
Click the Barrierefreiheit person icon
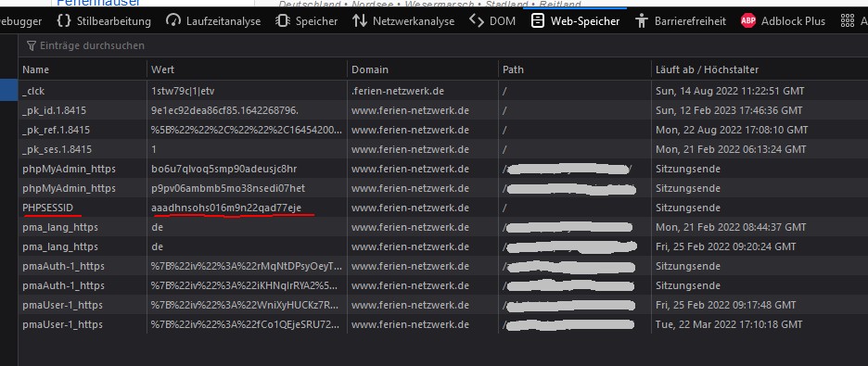click(x=642, y=21)
